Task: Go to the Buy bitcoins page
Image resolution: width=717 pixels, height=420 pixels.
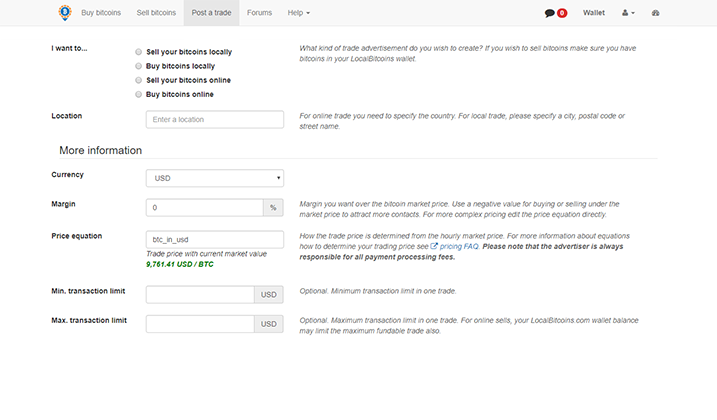Action: 101,13
